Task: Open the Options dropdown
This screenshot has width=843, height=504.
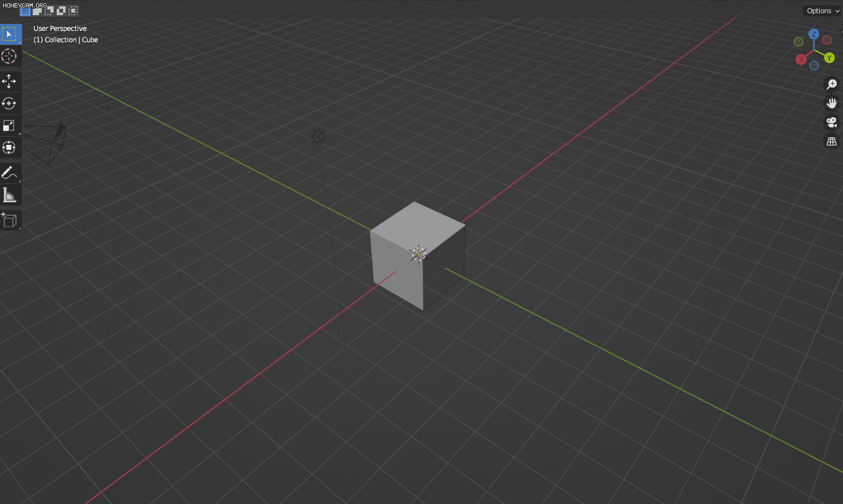Action: pos(823,11)
